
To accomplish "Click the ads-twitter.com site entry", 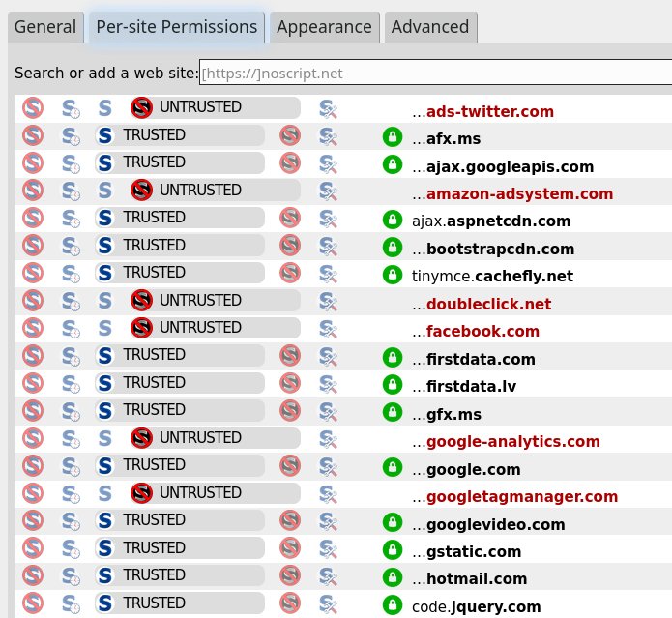I will (483, 111).
